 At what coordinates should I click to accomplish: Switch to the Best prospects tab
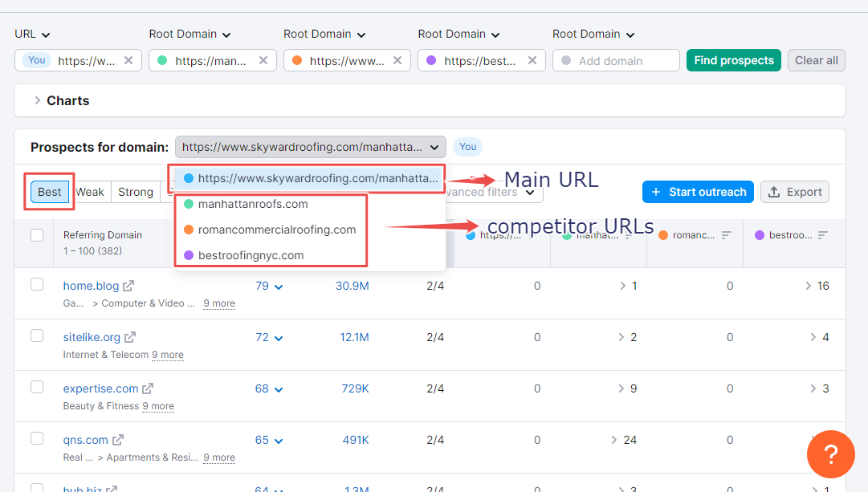click(x=49, y=192)
